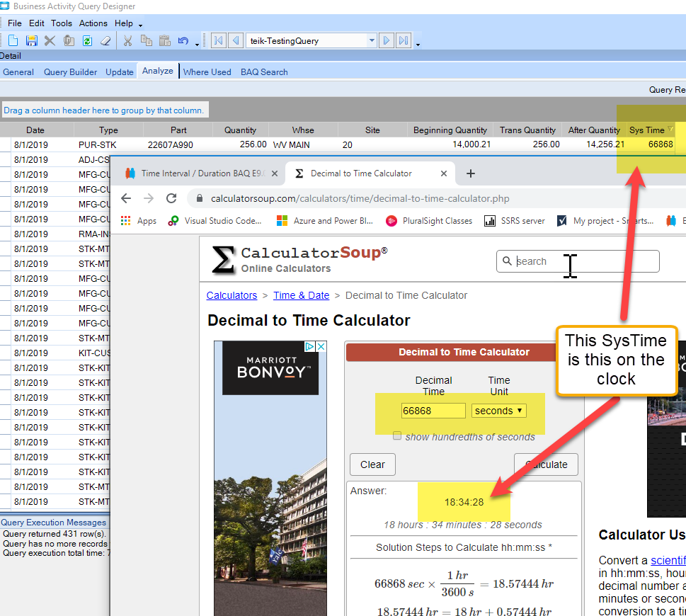Screen dimensions: 686x616
Task: Click the padlock site info icon
Action: (x=200, y=198)
